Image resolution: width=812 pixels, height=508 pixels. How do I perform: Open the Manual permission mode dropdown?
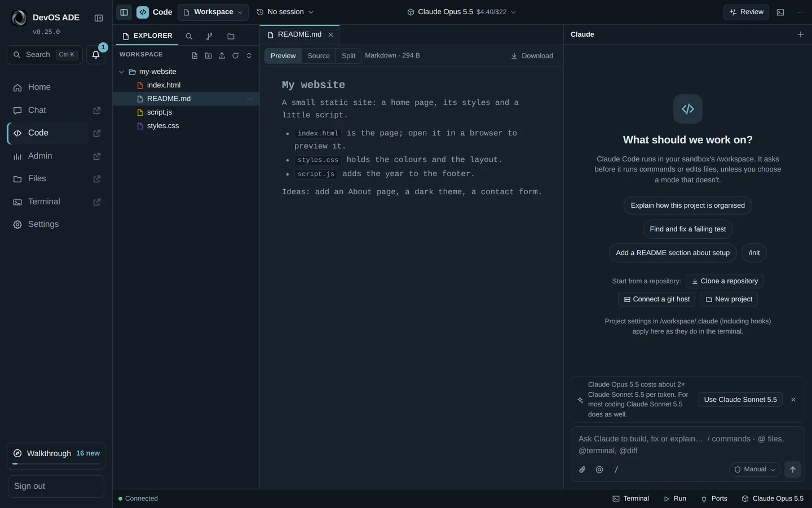(754, 470)
